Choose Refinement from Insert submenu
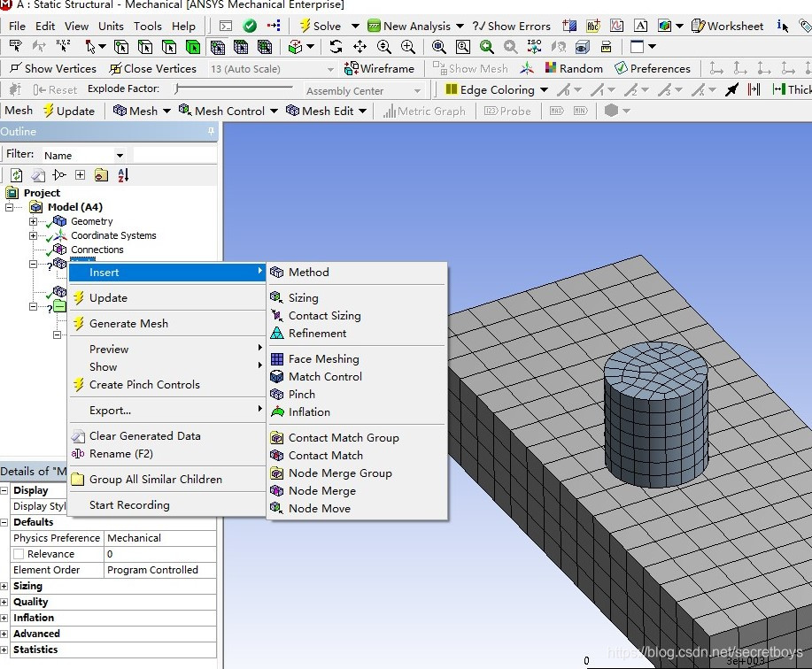 (357, 334)
